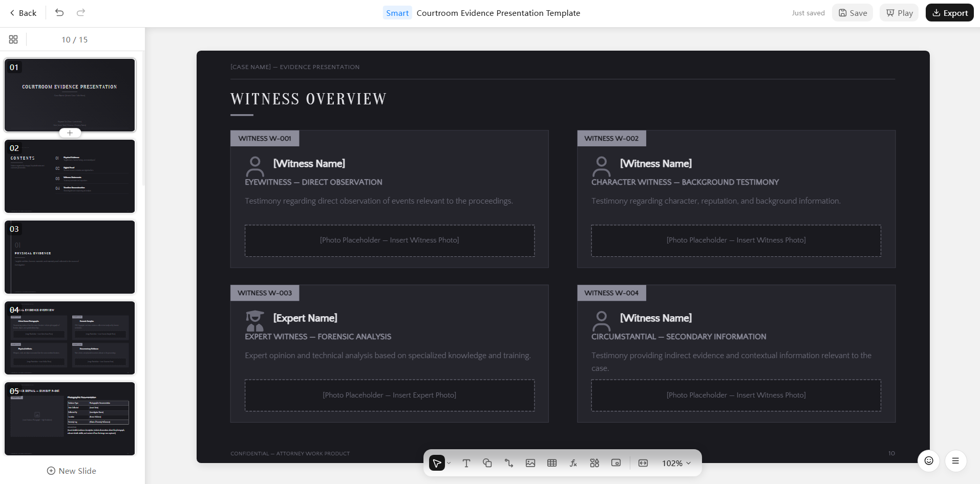This screenshot has height=484, width=980.
Task: Pick the Shapes tool
Action: (x=487, y=463)
